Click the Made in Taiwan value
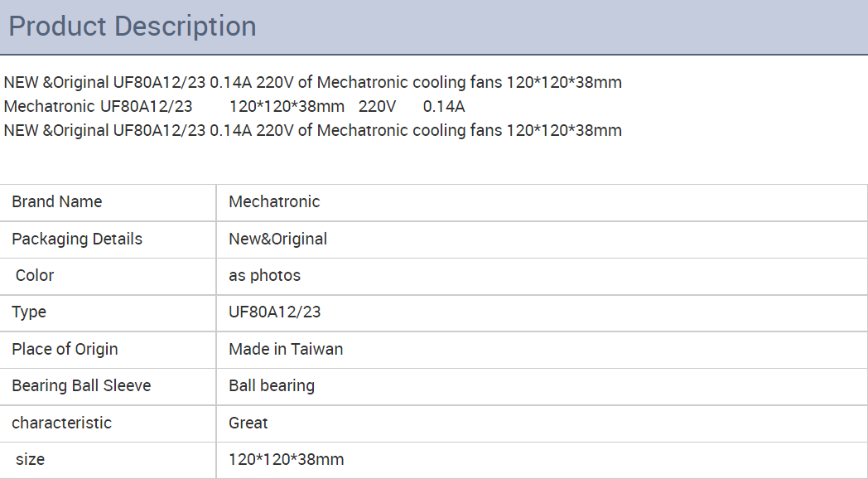The image size is (868, 479). [x=286, y=349]
